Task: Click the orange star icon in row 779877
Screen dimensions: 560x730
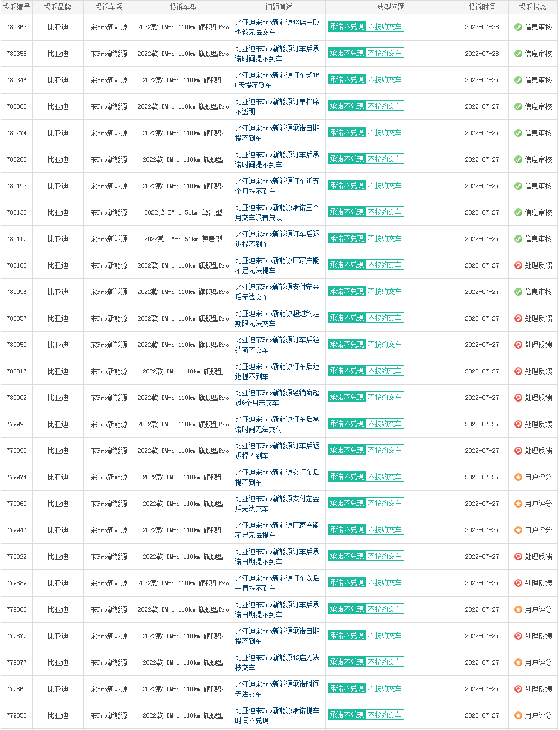Action: pyautogui.click(x=518, y=662)
